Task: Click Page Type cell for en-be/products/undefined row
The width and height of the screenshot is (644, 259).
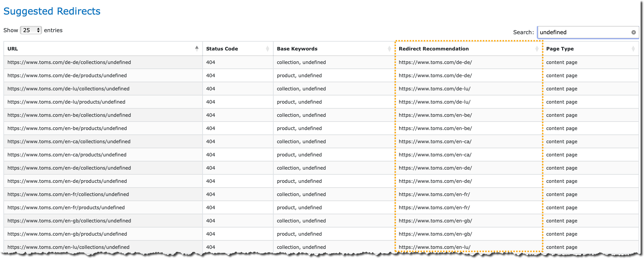Action: point(561,128)
